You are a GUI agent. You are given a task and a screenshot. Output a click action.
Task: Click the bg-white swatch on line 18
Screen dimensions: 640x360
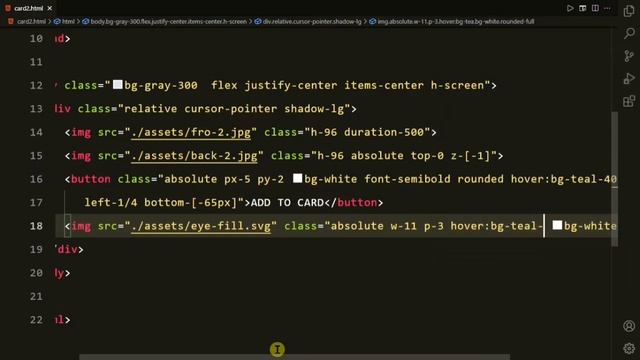point(557,225)
